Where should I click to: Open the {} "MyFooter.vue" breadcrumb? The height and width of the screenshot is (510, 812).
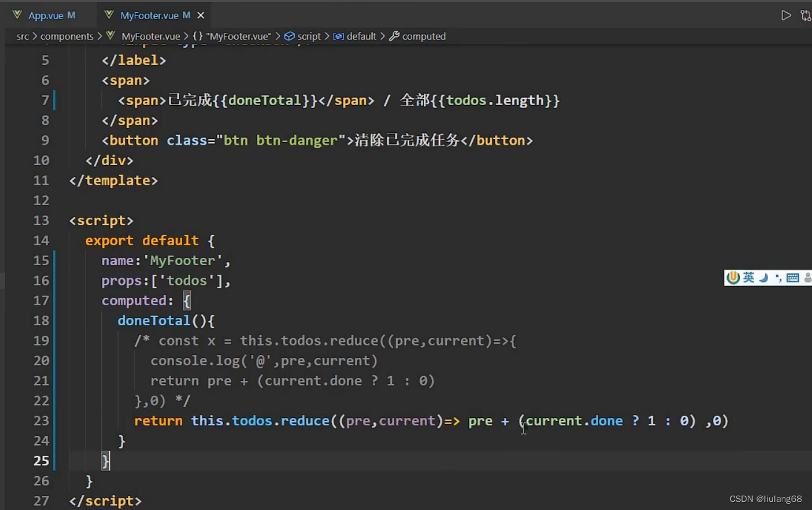232,36
